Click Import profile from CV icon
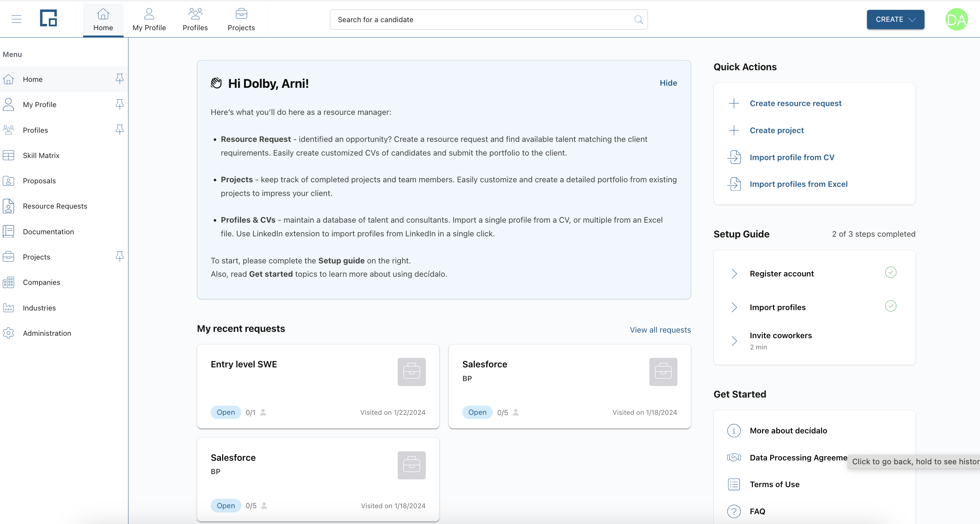The width and height of the screenshot is (980, 524). (734, 157)
